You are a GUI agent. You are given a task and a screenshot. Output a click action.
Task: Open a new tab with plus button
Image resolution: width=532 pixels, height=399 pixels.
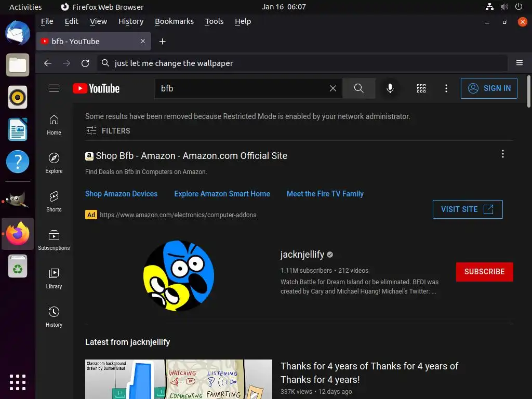[x=162, y=42]
